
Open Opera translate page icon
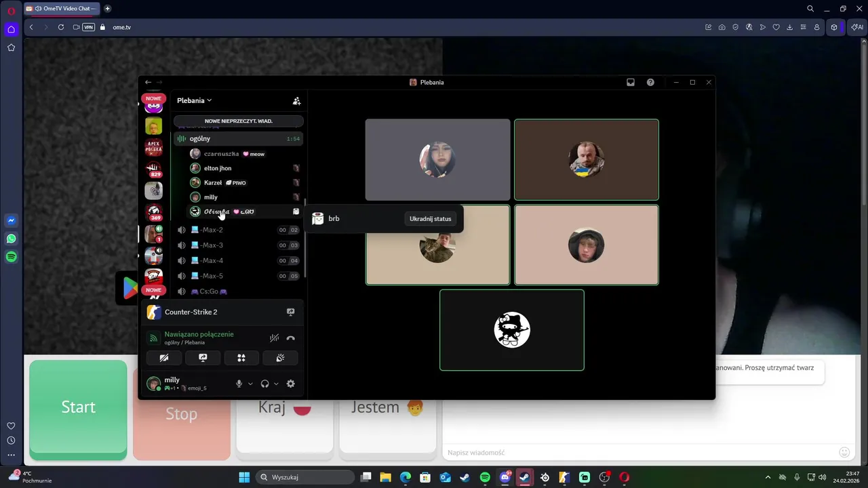[749, 27]
